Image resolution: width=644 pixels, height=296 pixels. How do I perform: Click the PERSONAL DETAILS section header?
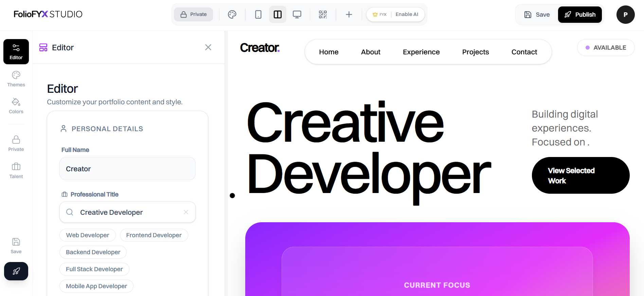coord(107,129)
